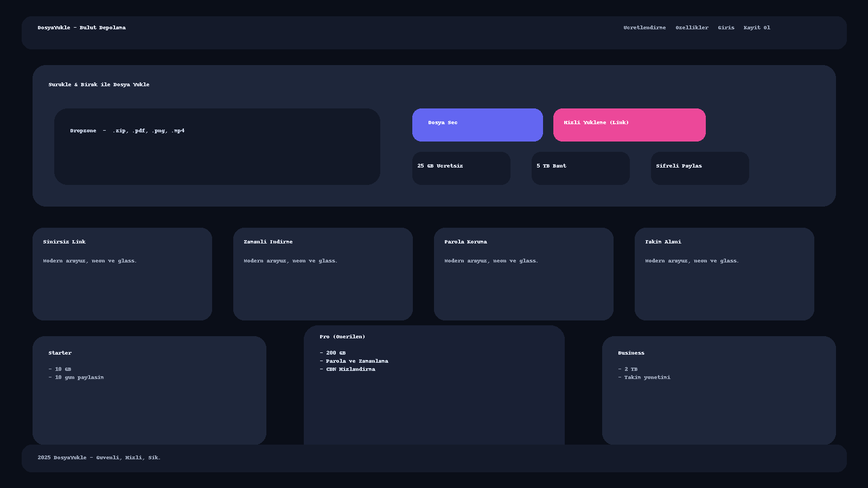Select the Parola Koruma feature card
The image size is (868, 488).
click(524, 274)
